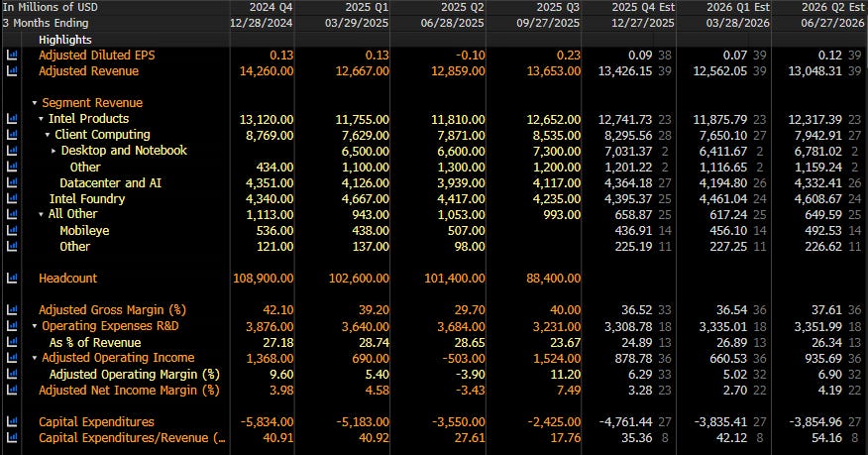Select EPS value -0.10 for 2025 Q2

click(x=470, y=56)
